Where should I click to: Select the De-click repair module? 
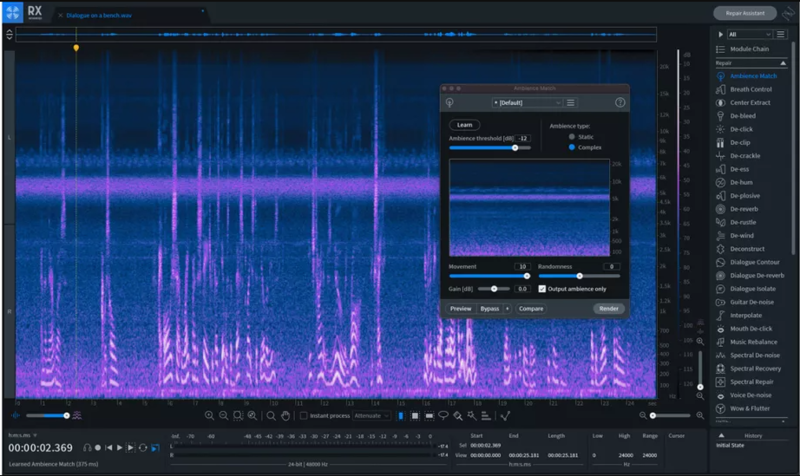[x=744, y=129]
